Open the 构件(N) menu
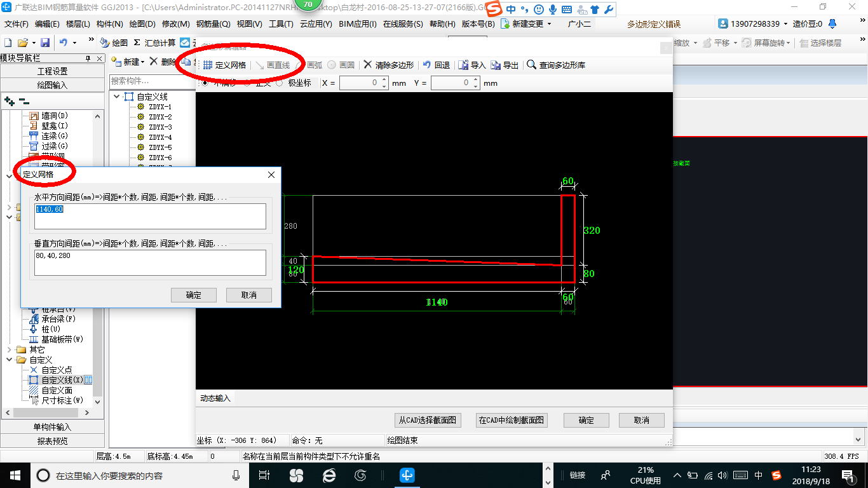This screenshot has height=488, width=868. point(109,24)
